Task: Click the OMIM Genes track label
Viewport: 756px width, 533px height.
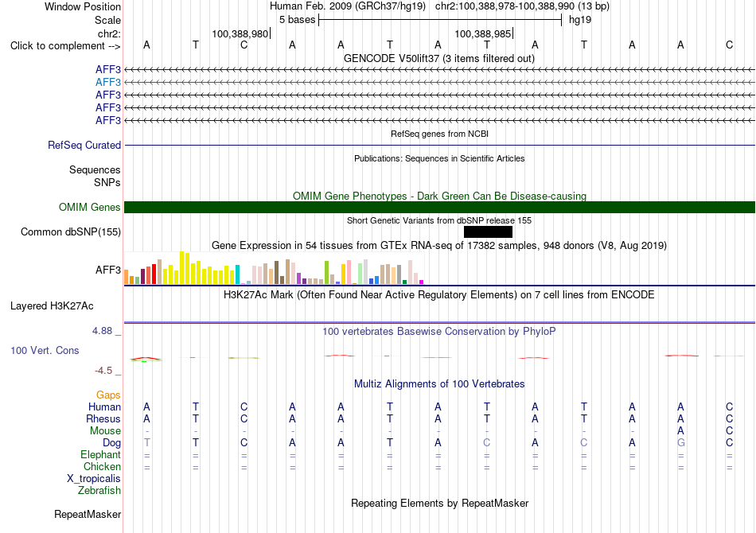Action: (x=90, y=207)
